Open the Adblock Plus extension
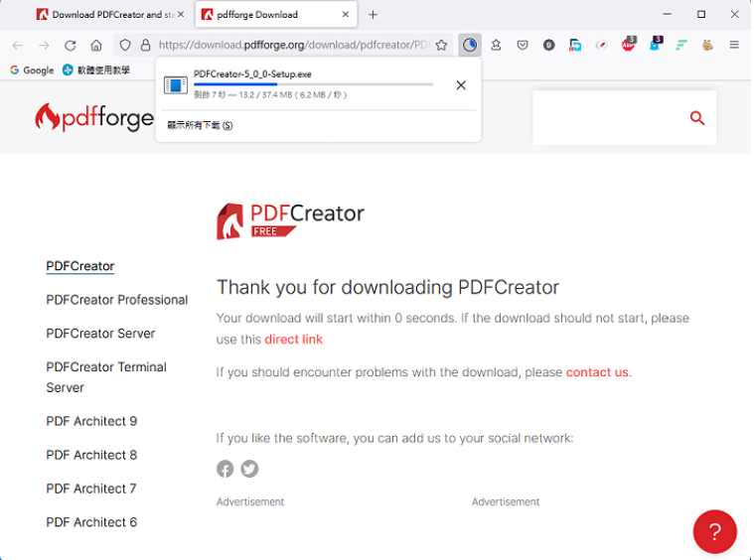 click(629, 44)
